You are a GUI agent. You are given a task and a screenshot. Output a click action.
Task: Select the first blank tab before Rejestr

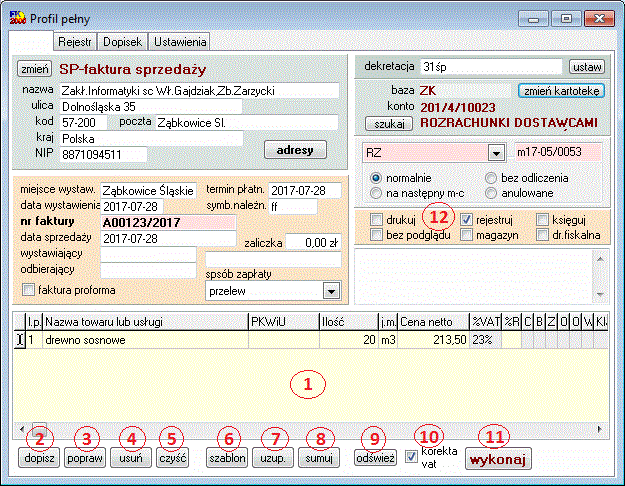[31, 41]
